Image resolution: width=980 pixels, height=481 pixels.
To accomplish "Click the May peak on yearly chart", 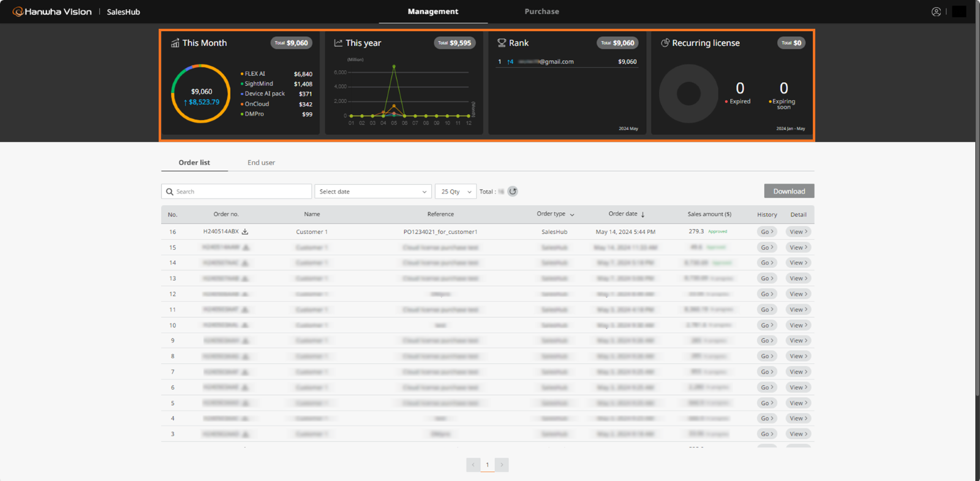I will pos(394,66).
